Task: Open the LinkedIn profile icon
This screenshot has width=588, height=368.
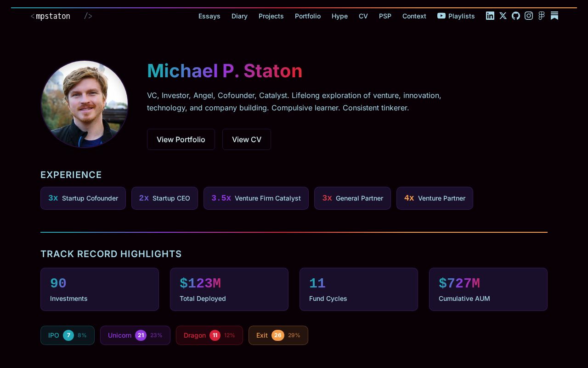Action: click(x=490, y=16)
